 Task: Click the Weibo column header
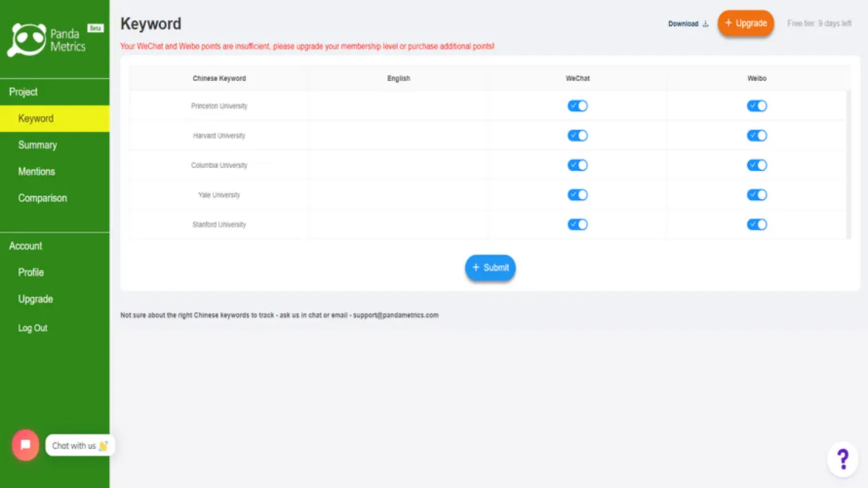757,78
